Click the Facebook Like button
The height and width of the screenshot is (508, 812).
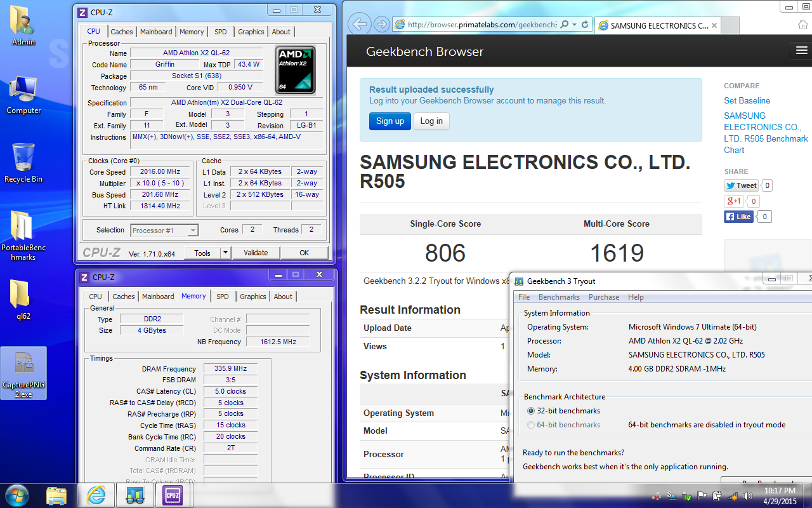[738, 217]
